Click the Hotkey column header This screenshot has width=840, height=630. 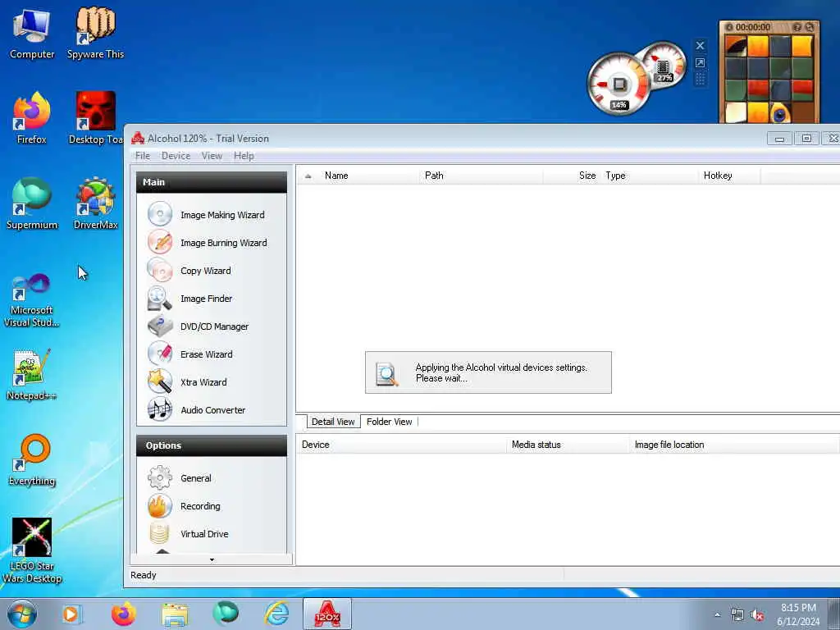[x=729, y=176]
